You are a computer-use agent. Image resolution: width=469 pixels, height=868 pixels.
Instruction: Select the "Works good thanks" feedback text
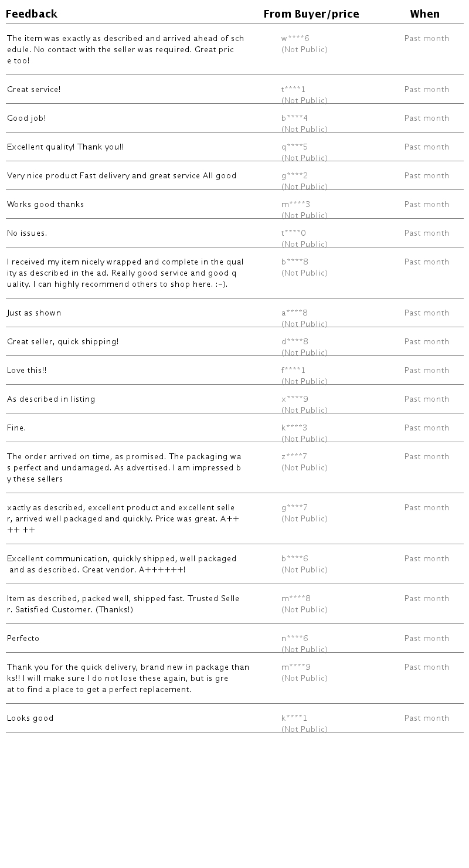pos(46,205)
